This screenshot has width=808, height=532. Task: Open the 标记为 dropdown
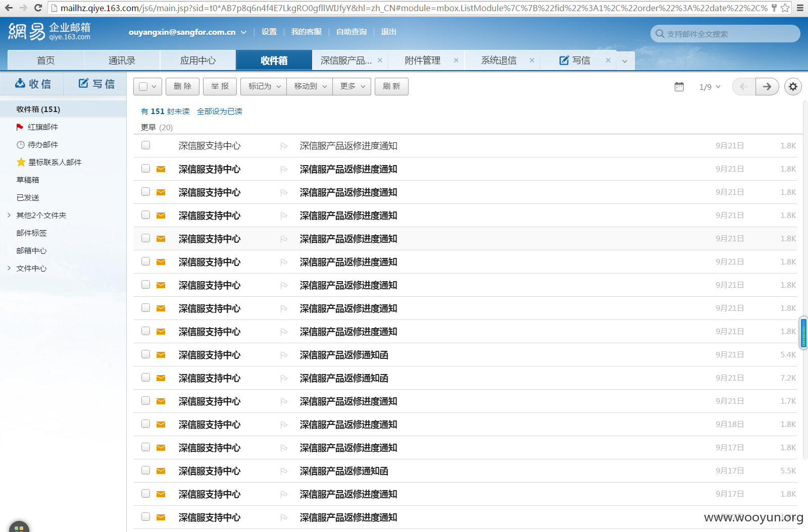coord(264,87)
